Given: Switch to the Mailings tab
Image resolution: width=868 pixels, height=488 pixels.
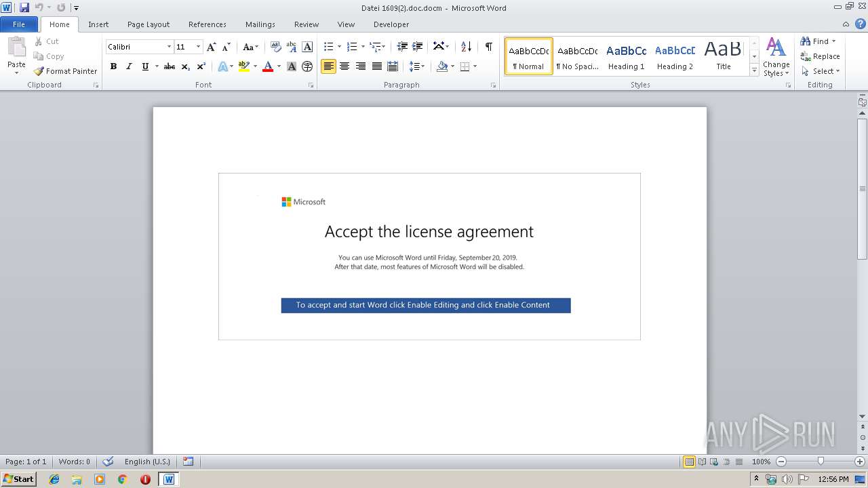Looking at the screenshot, I should pos(260,24).
